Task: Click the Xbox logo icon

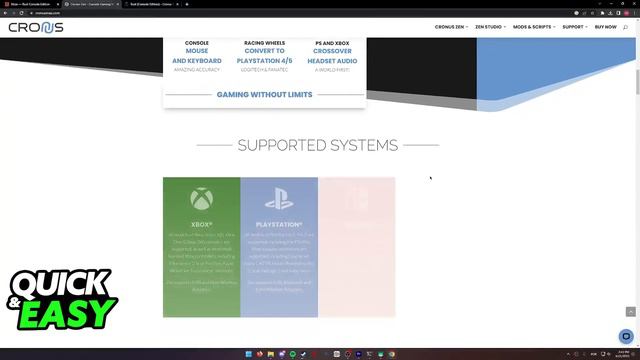Action: [202, 199]
